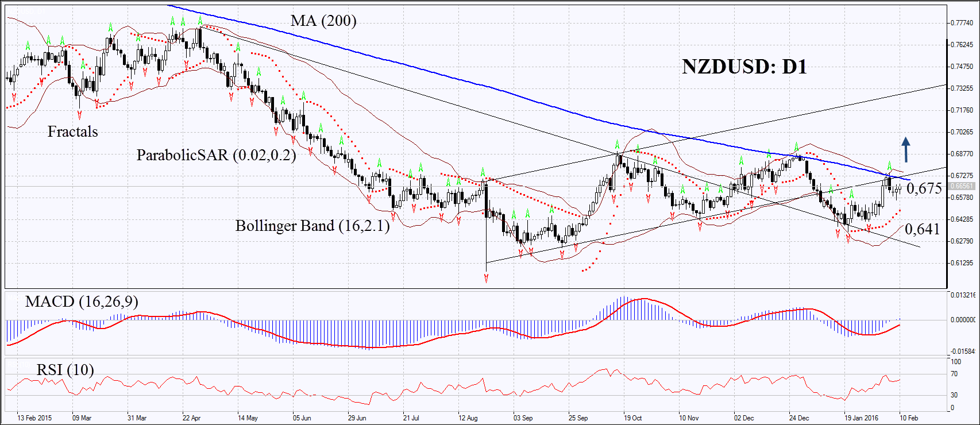Click the MACD scale value 0.01321

point(963,295)
